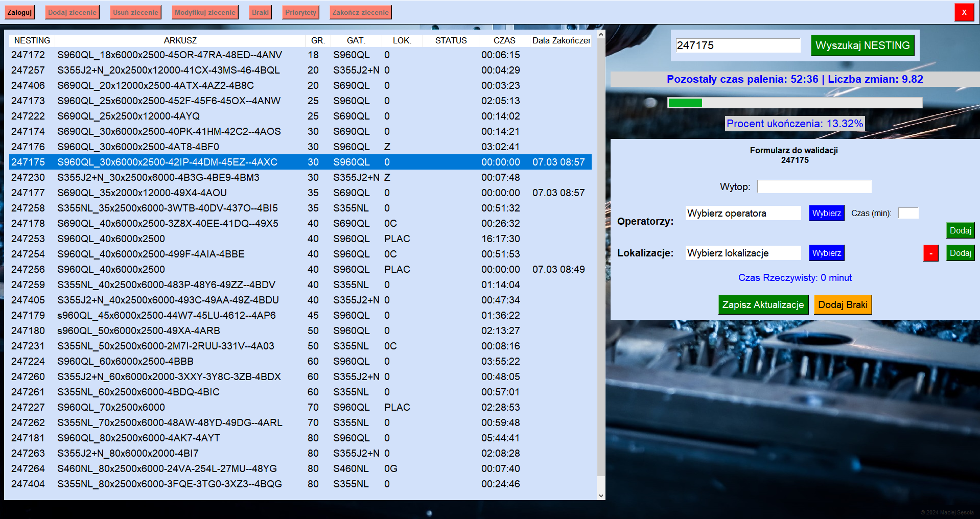Select row with nesting 247176
Screen dimensions: 980x519
tap(300, 147)
